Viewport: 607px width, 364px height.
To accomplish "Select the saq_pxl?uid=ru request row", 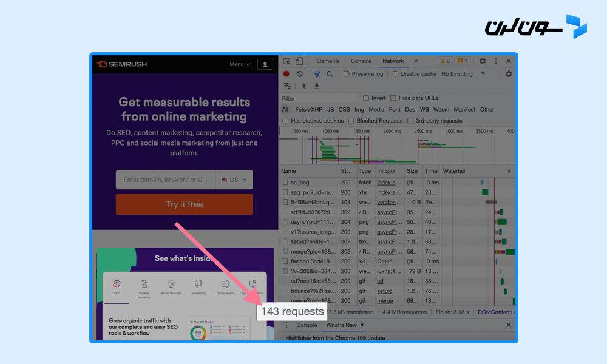I will click(397, 192).
